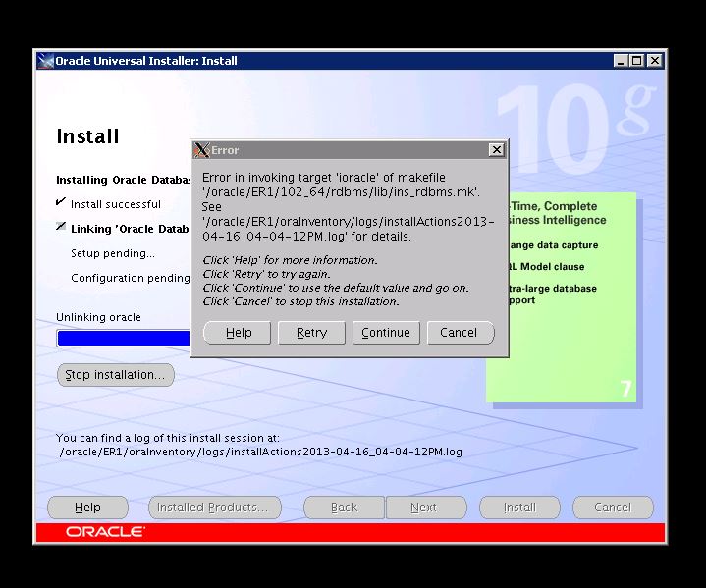706x588 pixels.
Task: Open Help in the Error dialog
Action: pyautogui.click(x=238, y=333)
